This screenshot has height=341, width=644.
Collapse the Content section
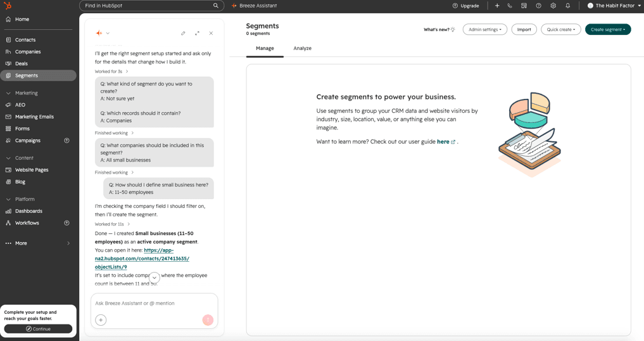(x=8, y=158)
